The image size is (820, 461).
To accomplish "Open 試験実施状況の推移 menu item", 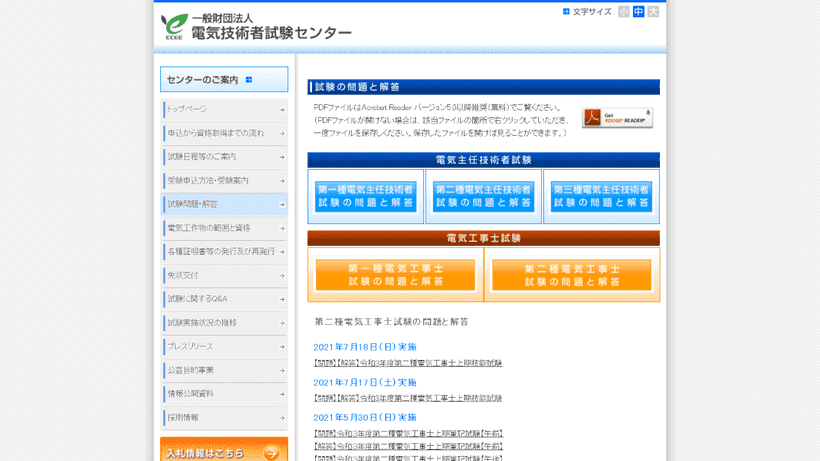I will tap(224, 322).
